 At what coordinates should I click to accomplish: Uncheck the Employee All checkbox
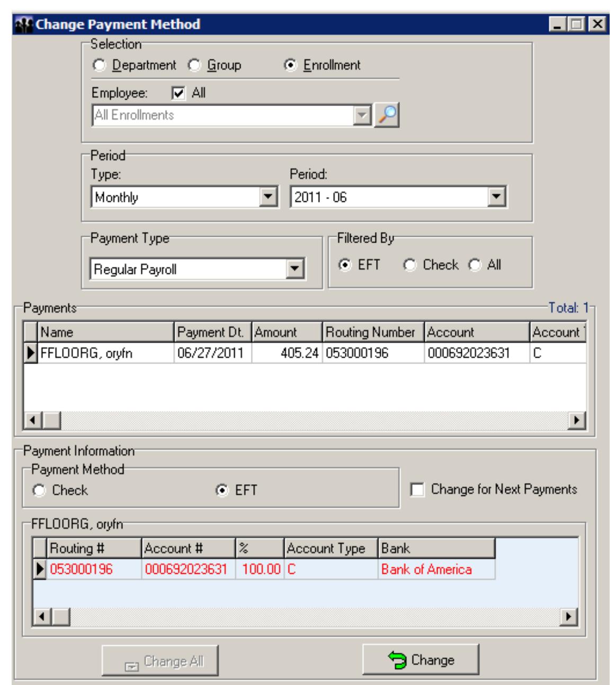tap(178, 93)
